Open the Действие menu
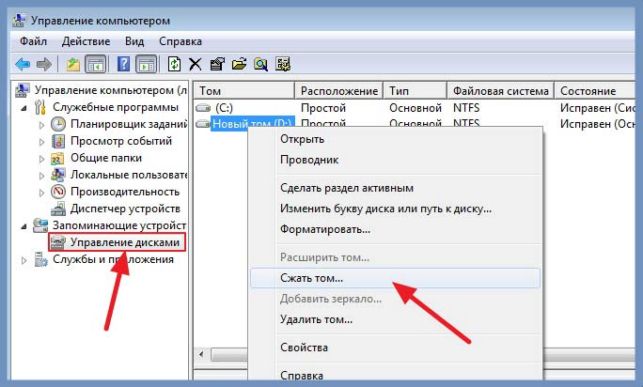 (86, 41)
